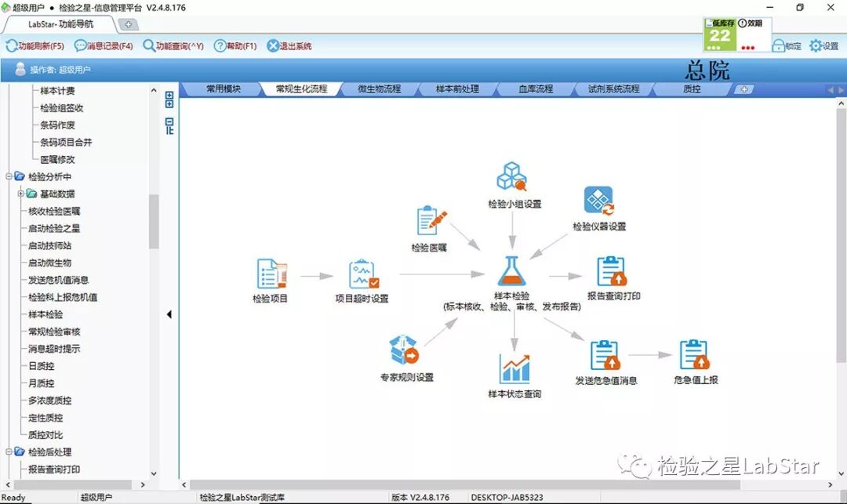Select 医嘱修改 in tree
The width and height of the screenshot is (847, 504).
coord(57,160)
